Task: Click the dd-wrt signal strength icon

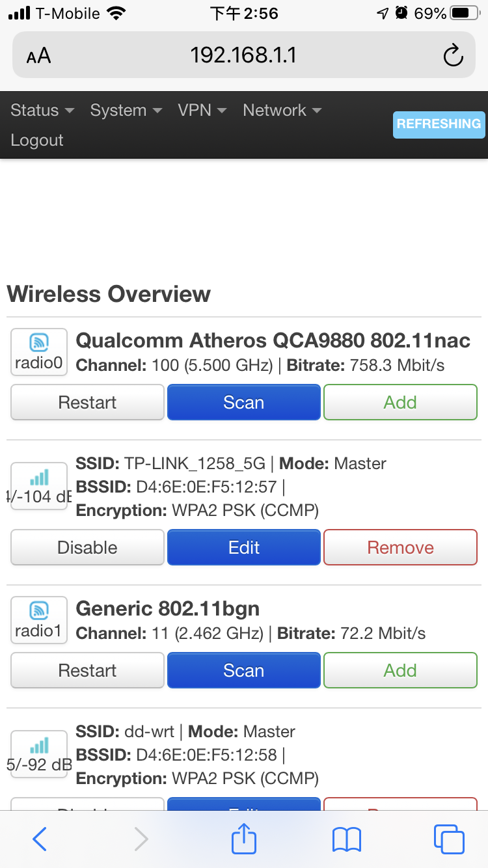Action: [x=38, y=753]
